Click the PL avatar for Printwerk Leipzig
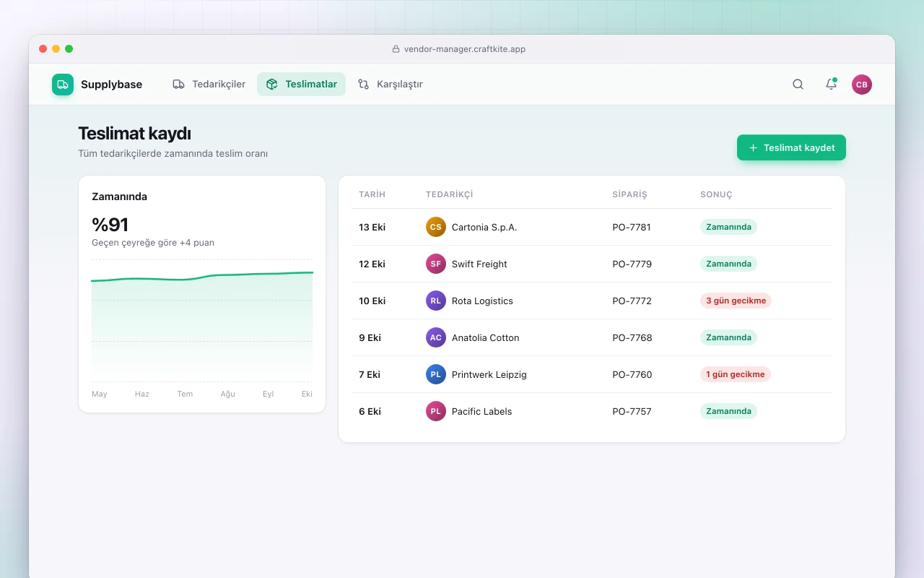 436,374
